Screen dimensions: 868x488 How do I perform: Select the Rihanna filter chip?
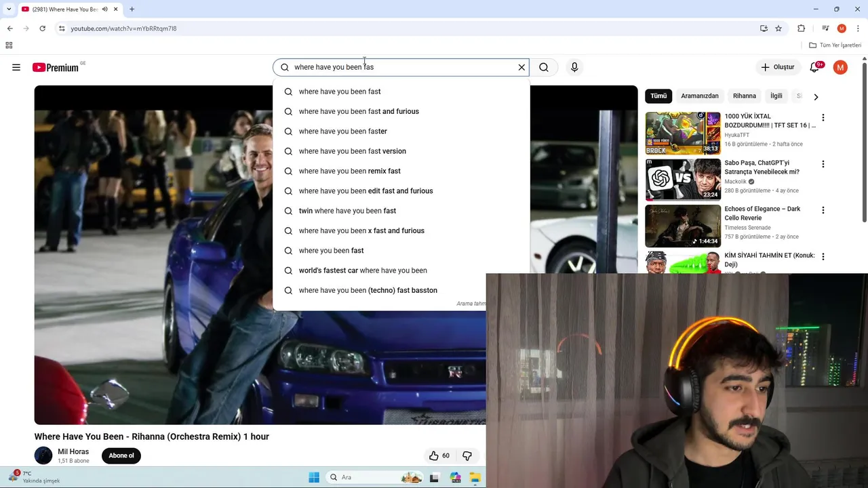[744, 96]
